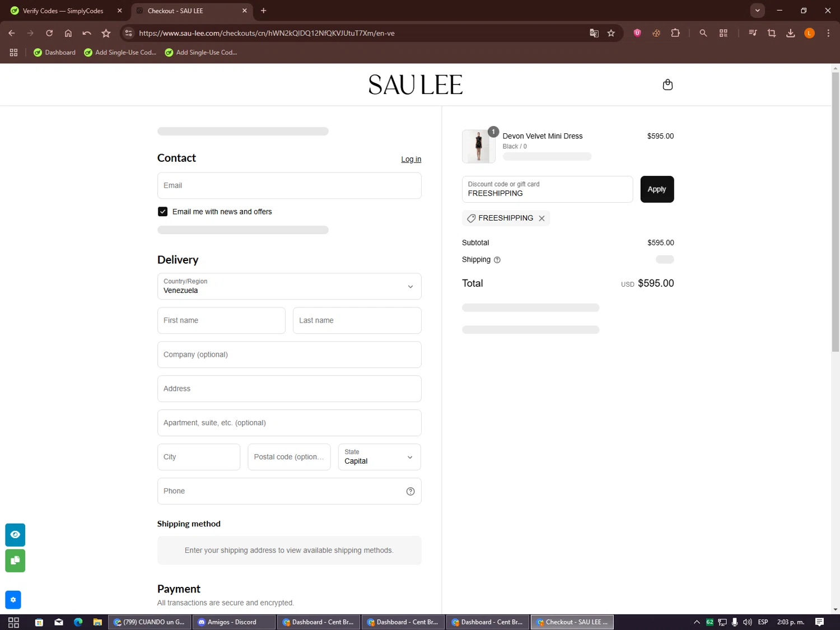Show hidden system tray icons

coord(697,622)
